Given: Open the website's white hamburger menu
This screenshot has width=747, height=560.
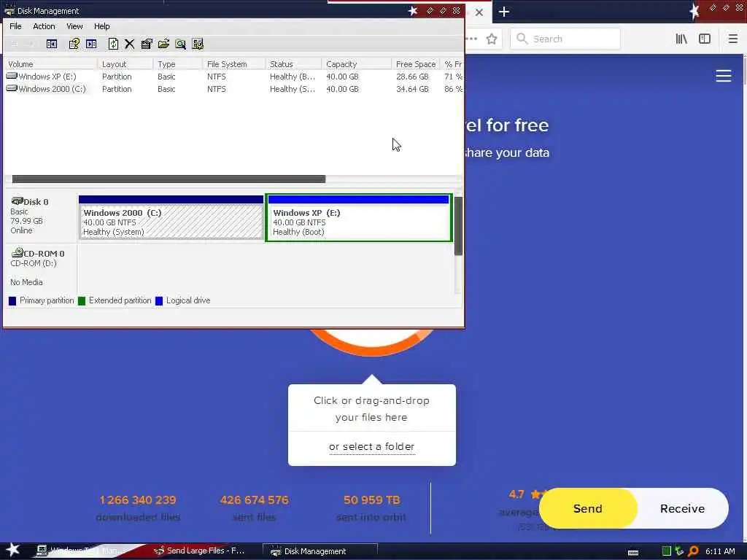Looking at the screenshot, I should coord(723,76).
